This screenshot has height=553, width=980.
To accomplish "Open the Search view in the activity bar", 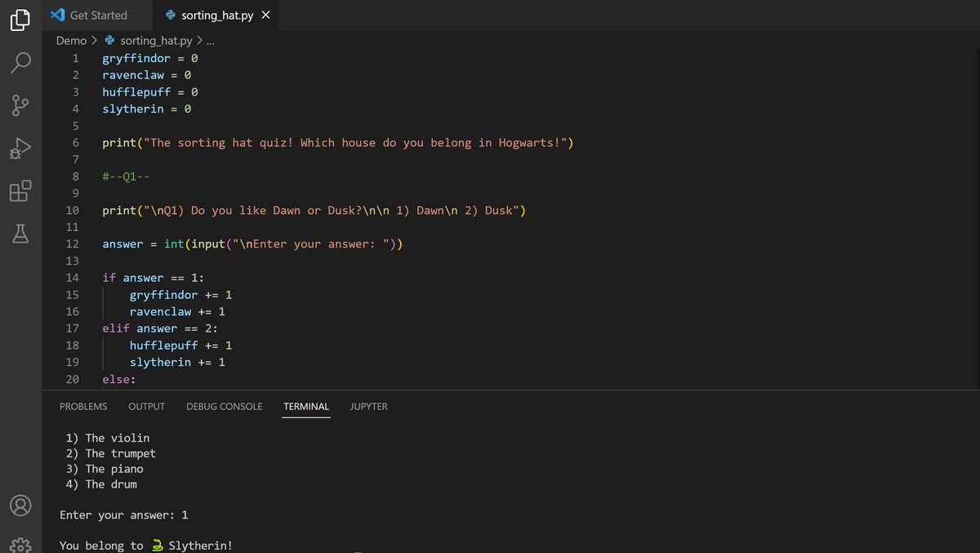I will [x=20, y=63].
